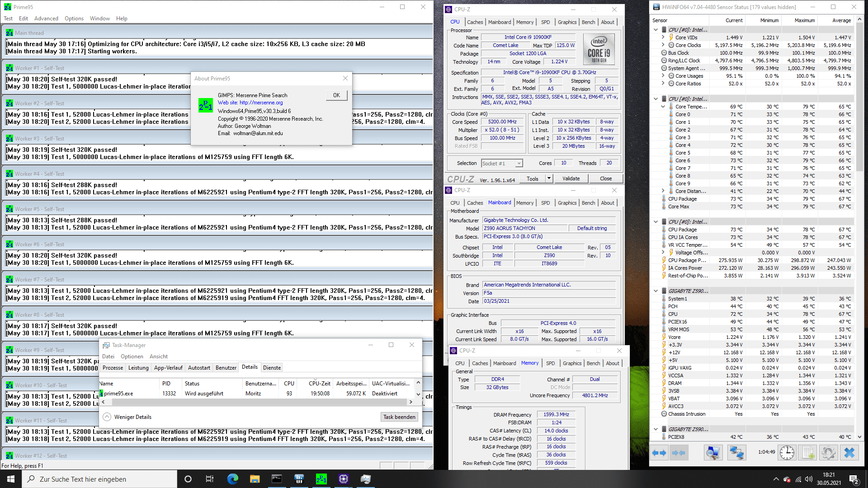Switch to CPU-Z purple taskbar icon
Screen dimensions: 868x488
pos(343,479)
